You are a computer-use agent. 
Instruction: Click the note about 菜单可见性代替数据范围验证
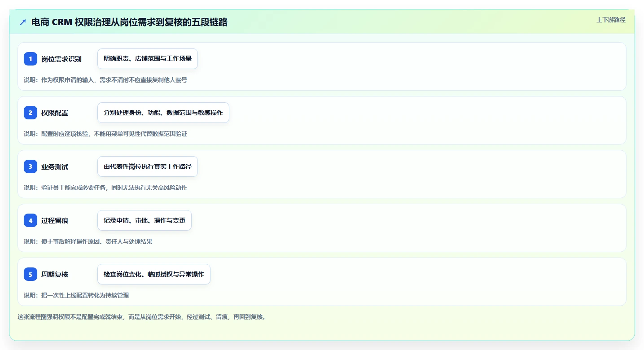click(x=105, y=134)
